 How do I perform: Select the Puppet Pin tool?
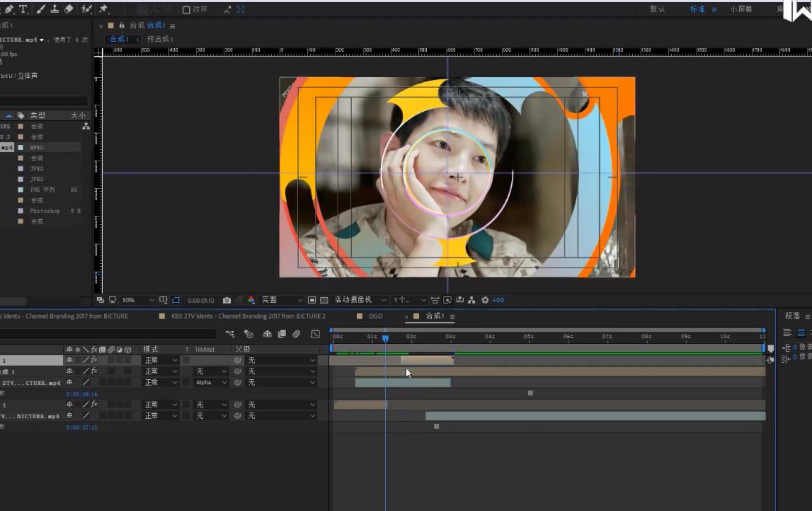tap(103, 9)
